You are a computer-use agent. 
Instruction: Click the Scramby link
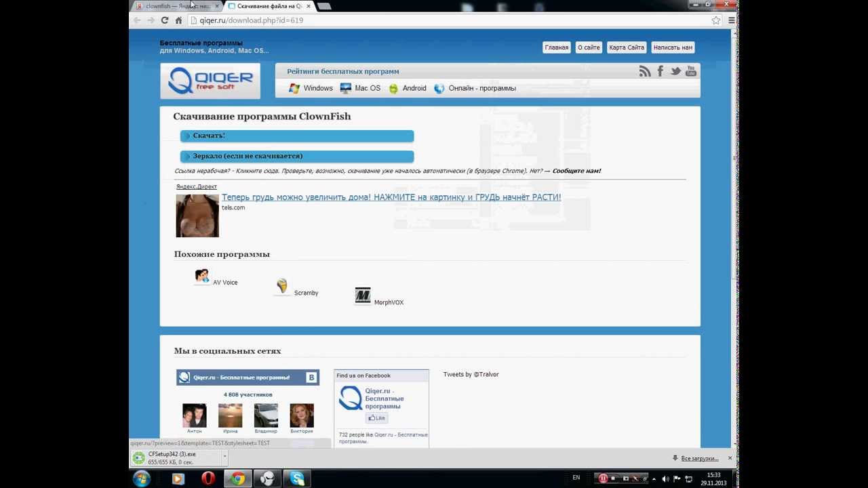point(306,293)
